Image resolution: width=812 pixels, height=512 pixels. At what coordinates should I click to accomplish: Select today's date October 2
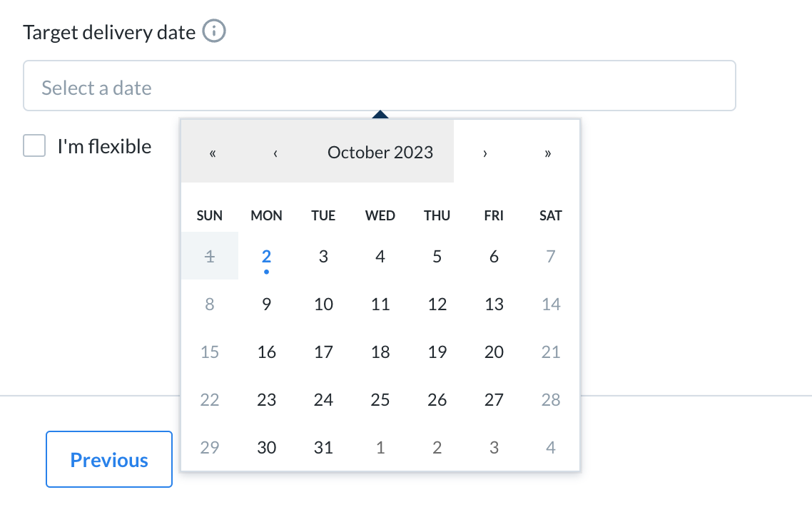[266, 256]
